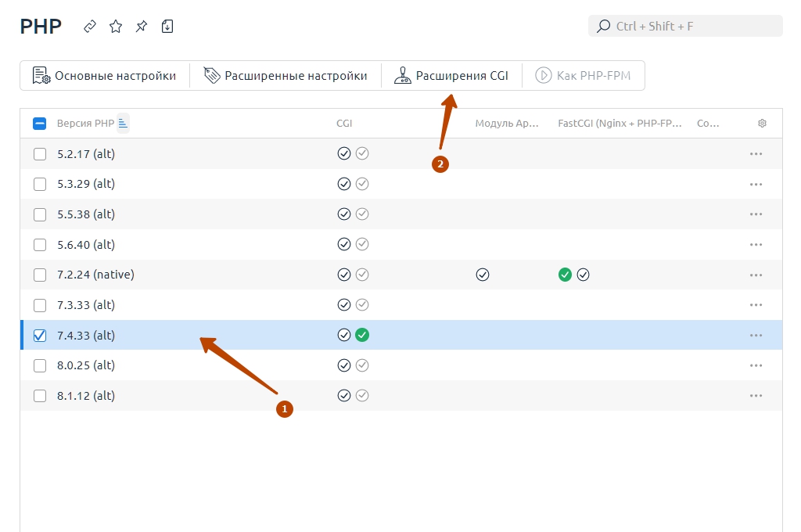
Task: Click the dark CGI check icon for 5.6.40
Action: [x=344, y=244]
